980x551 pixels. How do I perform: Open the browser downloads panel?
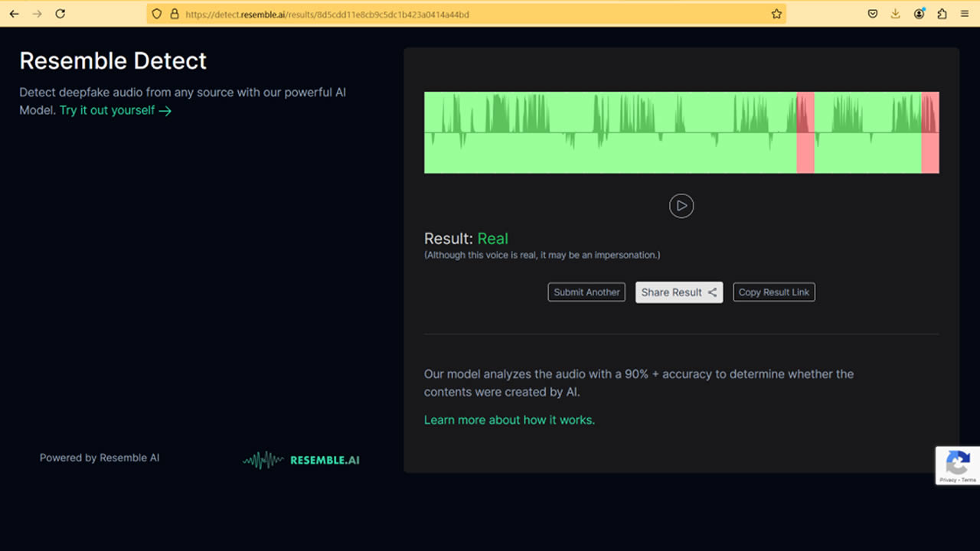(895, 14)
